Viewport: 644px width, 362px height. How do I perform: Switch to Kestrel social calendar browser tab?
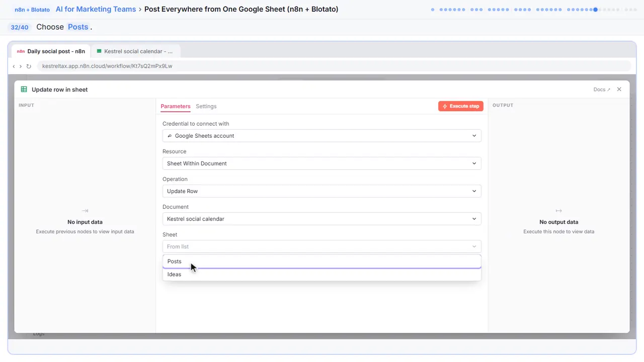point(136,51)
